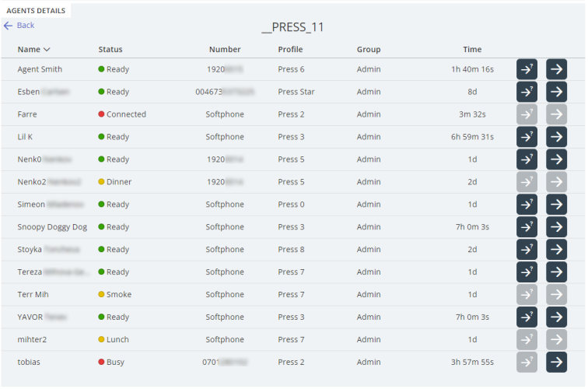
Task: Sort by the Status column header
Action: pos(110,50)
